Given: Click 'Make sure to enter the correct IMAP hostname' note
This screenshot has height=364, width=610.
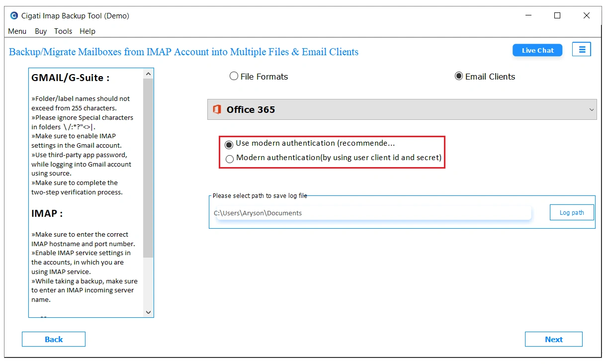Looking at the screenshot, I should click(83, 239).
